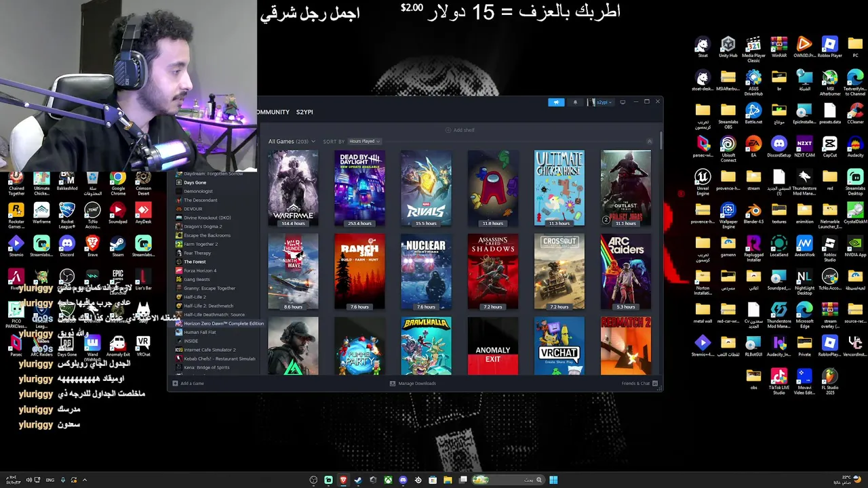Open Brawlhalla game cover
Image resolution: width=868 pixels, height=488 pixels.
pyautogui.click(x=426, y=346)
